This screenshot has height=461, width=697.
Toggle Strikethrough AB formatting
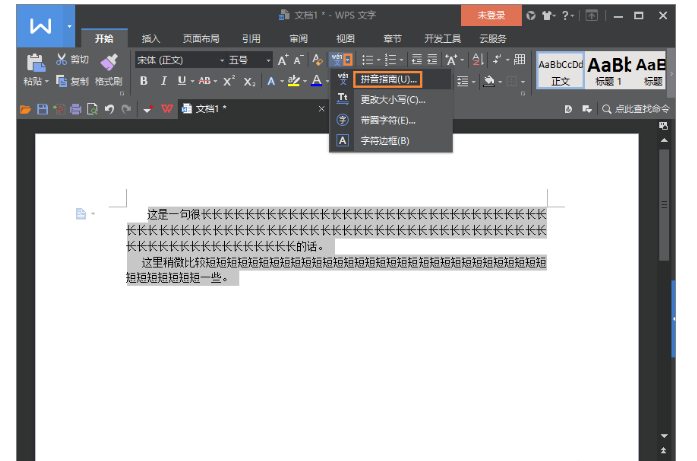(x=204, y=81)
